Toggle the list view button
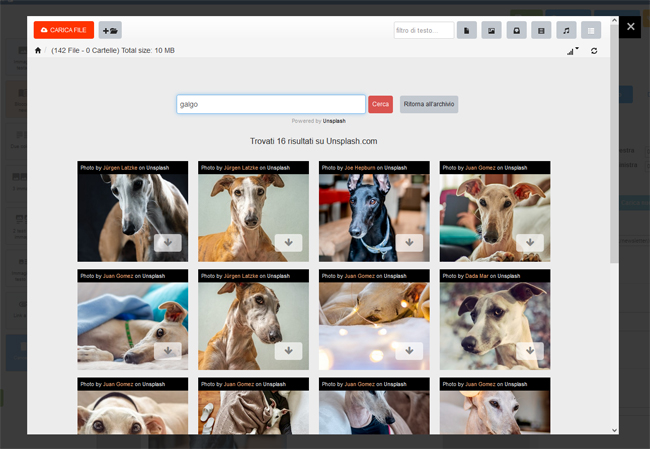Viewport: 650px width, 449px height. coord(592,31)
